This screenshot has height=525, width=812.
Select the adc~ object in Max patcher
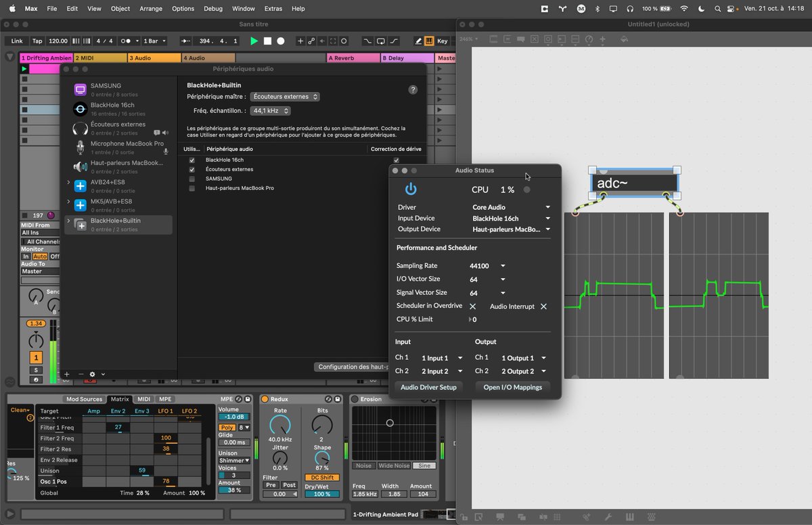point(635,183)
